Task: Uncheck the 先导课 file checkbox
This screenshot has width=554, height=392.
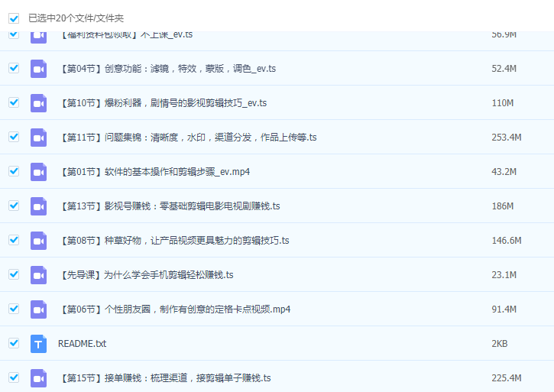Action: point(14,274)
